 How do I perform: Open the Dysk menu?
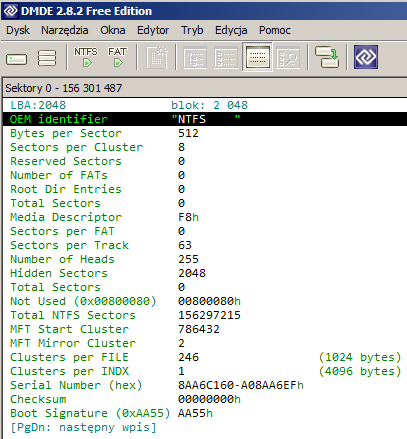(18, 30)
